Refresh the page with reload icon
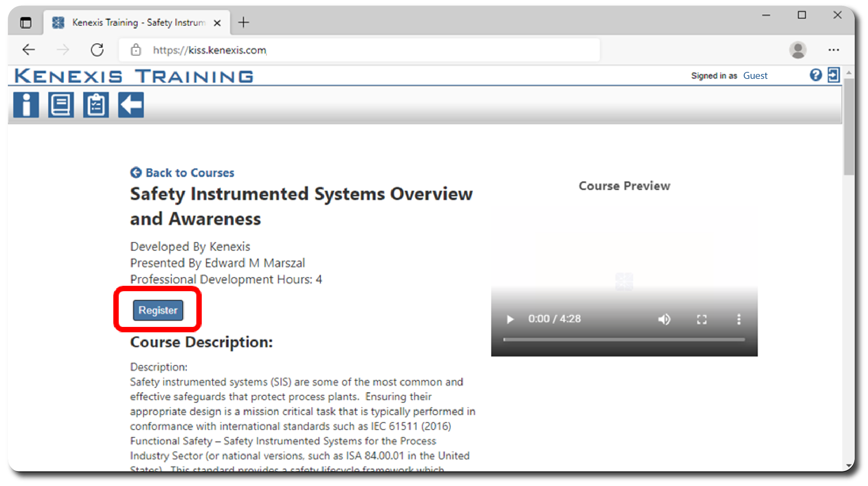Screen dimensions: 868x486 (97, 50)
